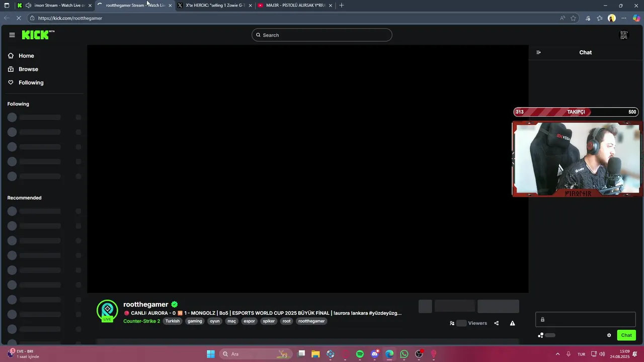Click the root tag

tap(286, 321)
